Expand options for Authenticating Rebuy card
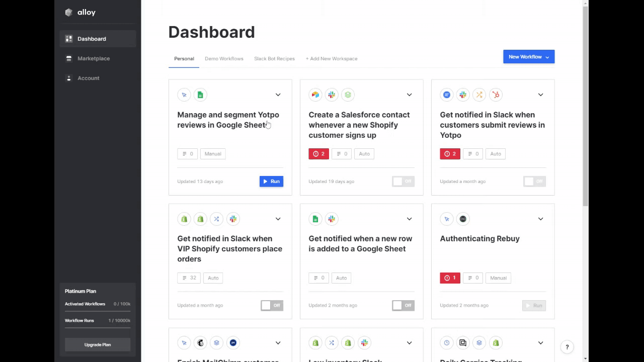The image size is (644, 362). (540, 219)
